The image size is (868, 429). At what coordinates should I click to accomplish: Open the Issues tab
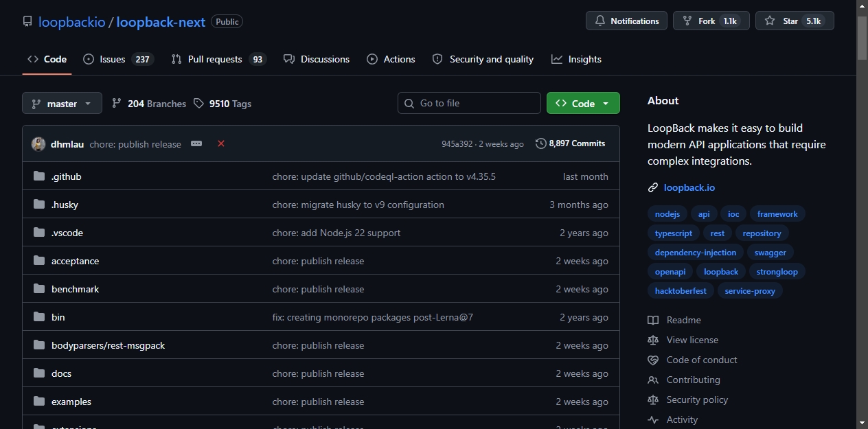pyautogui.click(x=117, y=59)
